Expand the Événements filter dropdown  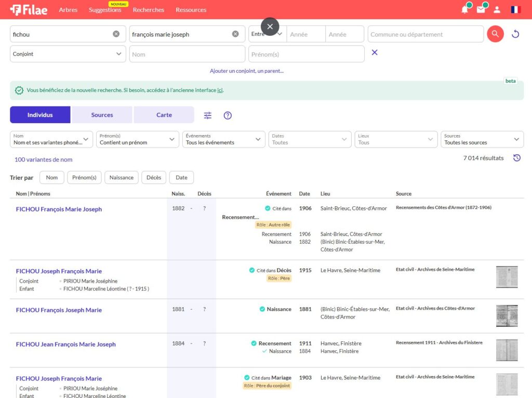pyautogui.click(x=223, y=139)
